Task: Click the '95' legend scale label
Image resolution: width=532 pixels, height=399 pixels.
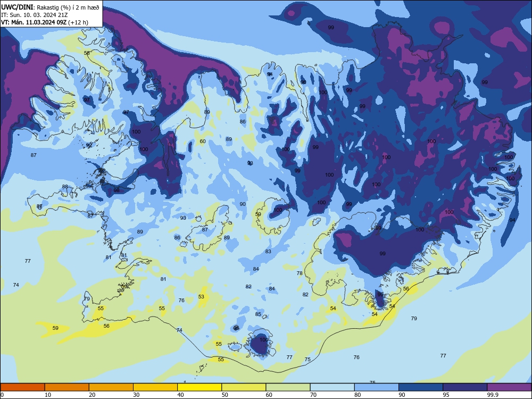Action: (x=446, y=395)
